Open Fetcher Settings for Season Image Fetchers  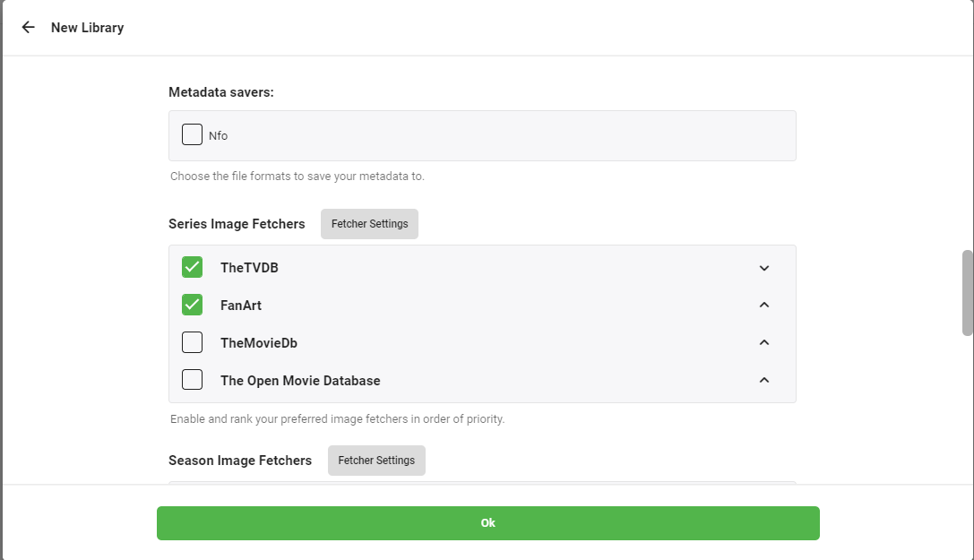coord(376,460)
